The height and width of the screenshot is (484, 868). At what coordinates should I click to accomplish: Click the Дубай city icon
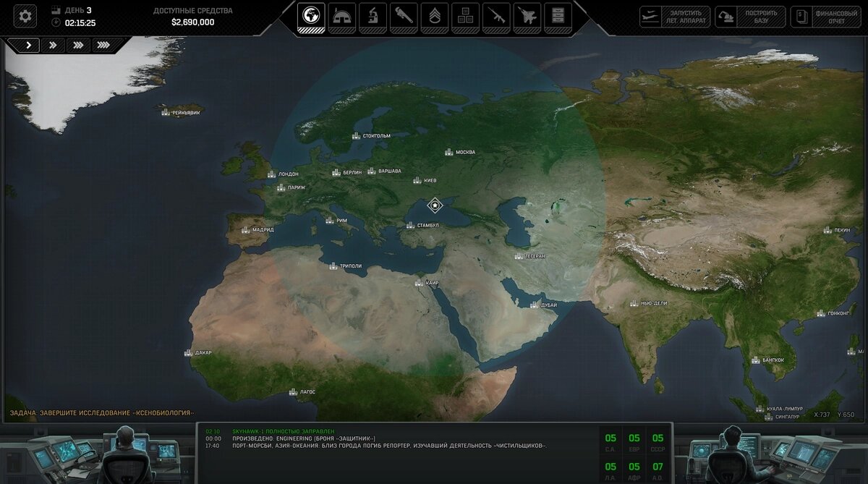pos(534,305)
